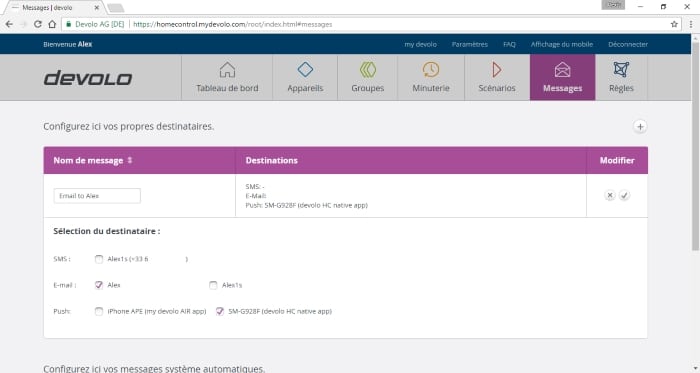Click the page vertical scrollbar

click(695, 147)
